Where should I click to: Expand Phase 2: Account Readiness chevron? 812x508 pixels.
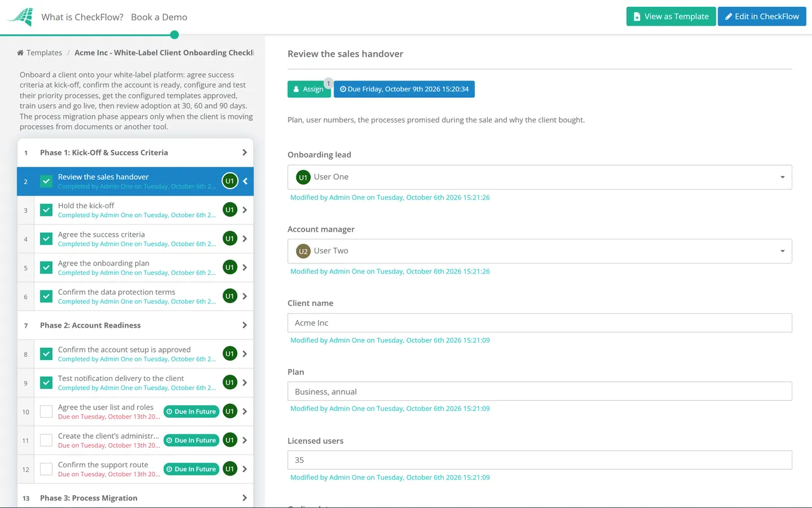click(245, 325)
